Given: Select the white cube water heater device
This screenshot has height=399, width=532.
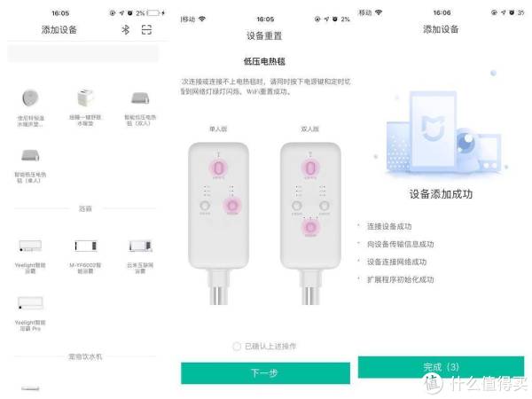Looking at the screenshot, I should [85, 98].
